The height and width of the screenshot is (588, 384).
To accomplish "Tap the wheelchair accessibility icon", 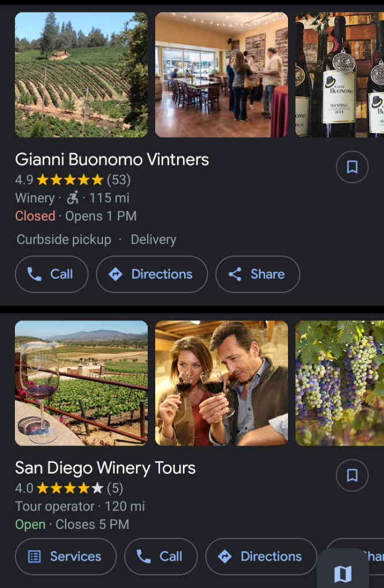I will [x=72, y=198].
